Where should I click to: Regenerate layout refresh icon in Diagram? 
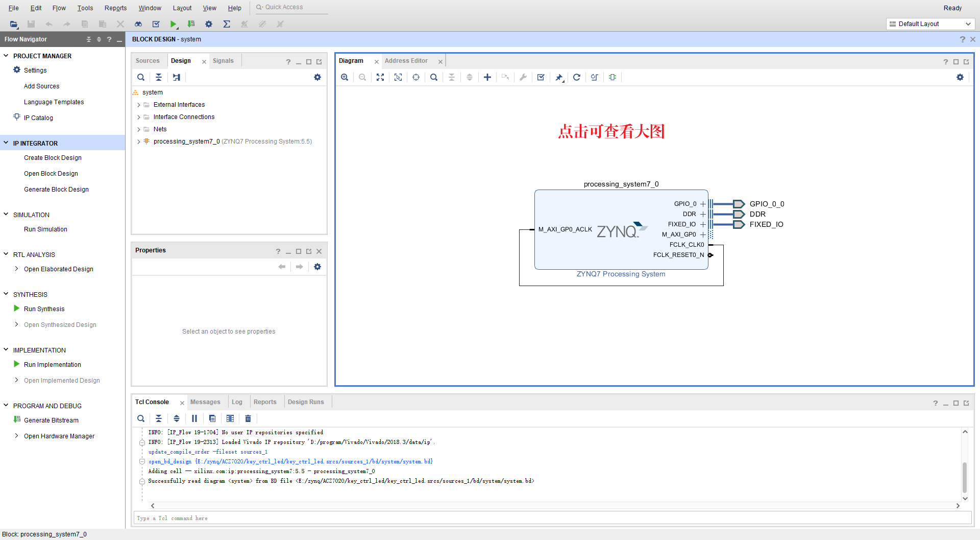pos(577,77)
